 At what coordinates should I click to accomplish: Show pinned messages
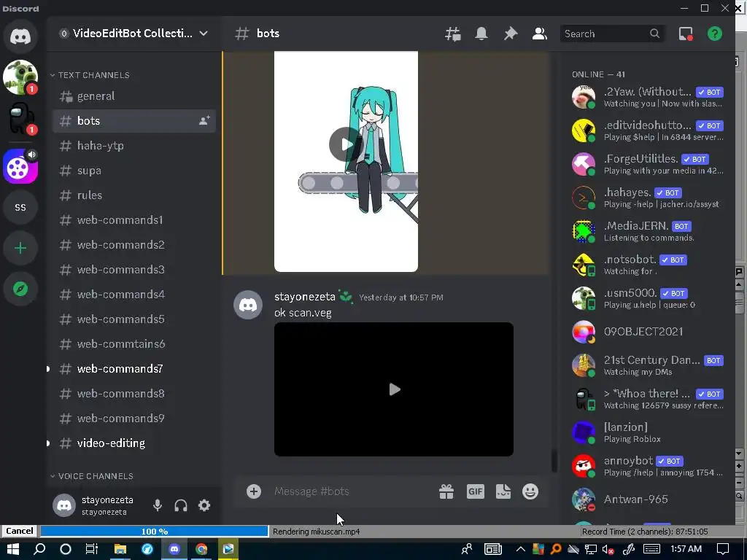(510, 34)
